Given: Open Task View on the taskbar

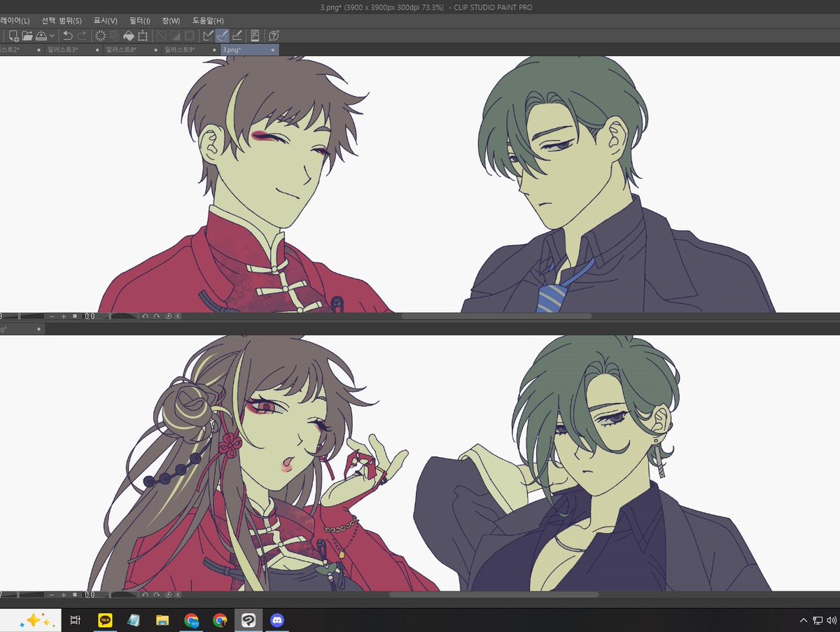Looking at the screenshot, I should 76,620.
